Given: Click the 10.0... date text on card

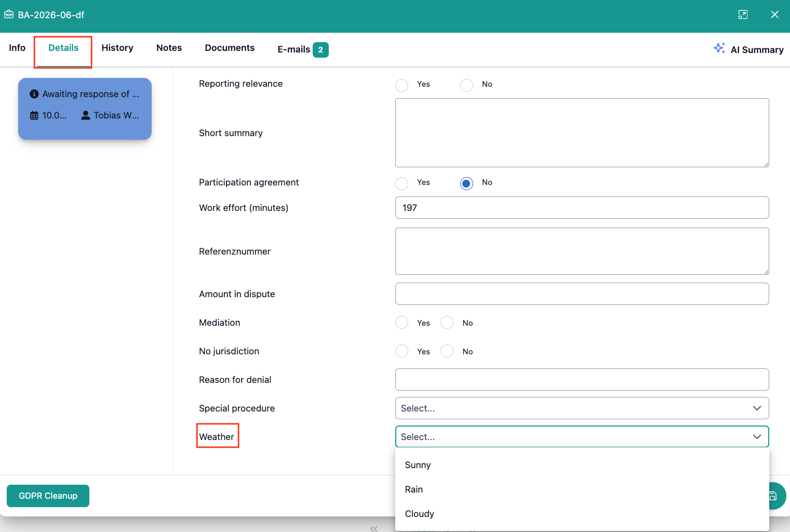Looking at the screenshot, I should coord(55,115).
